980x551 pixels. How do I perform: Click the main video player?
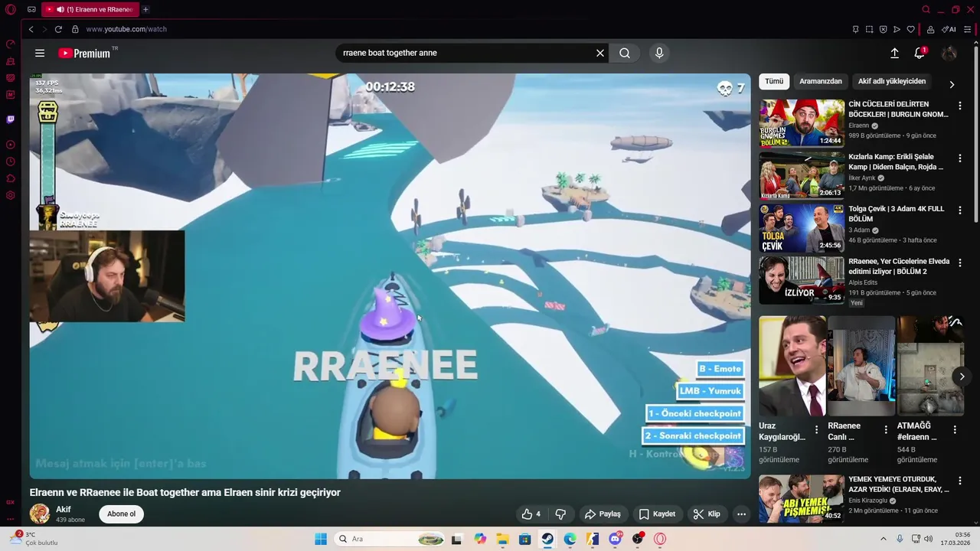point(390,276)
